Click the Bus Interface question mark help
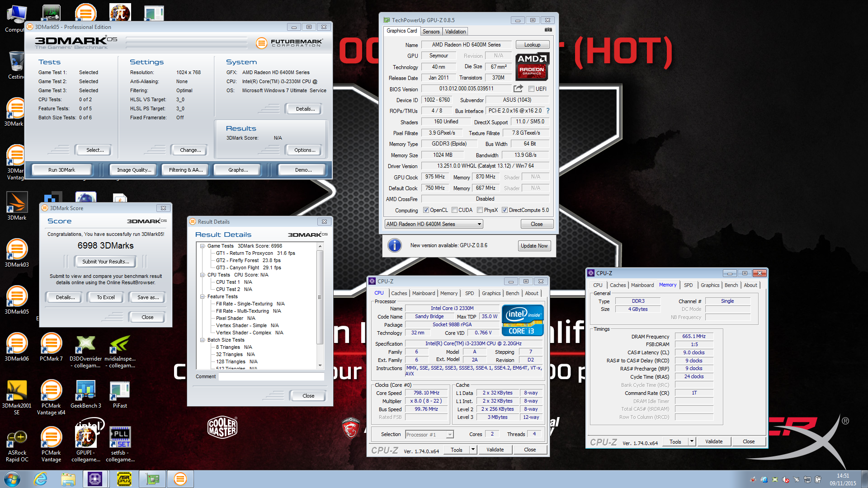 (548, 111)
